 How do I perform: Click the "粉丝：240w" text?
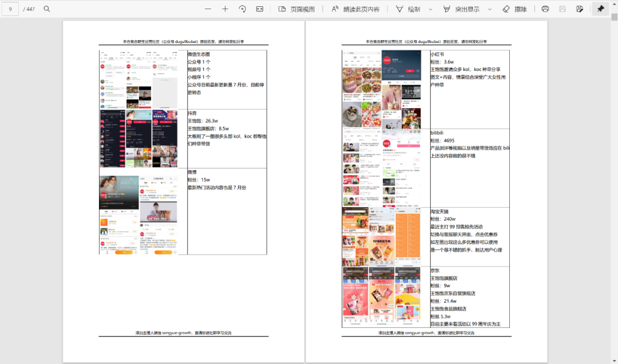443,219
